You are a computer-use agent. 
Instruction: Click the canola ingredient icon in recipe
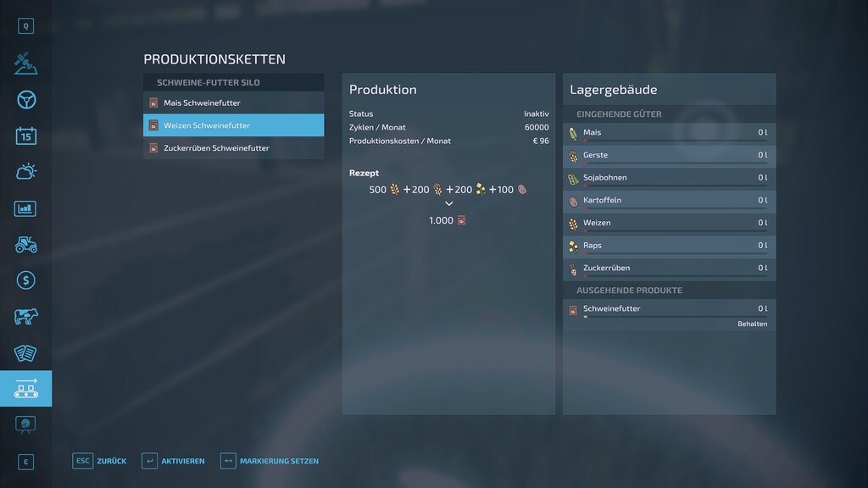point(481,190)
